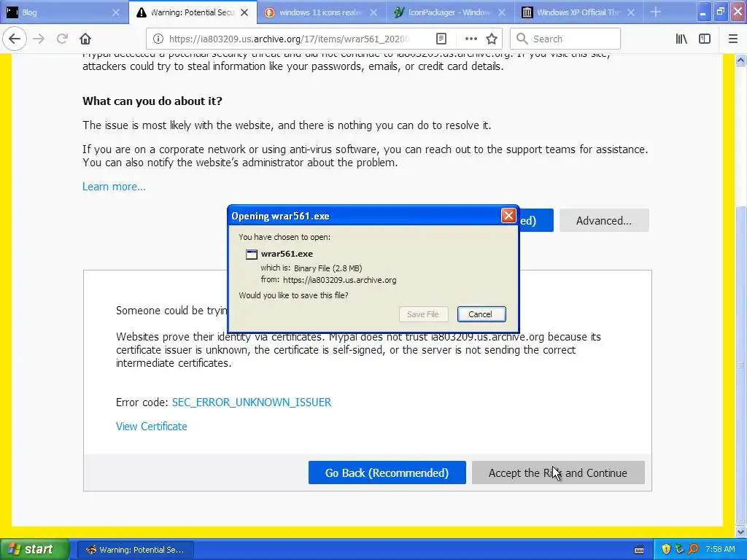Screen dimensions: 747x560
Task: Open the hamburger application menu
Action: tap(733, 39)
